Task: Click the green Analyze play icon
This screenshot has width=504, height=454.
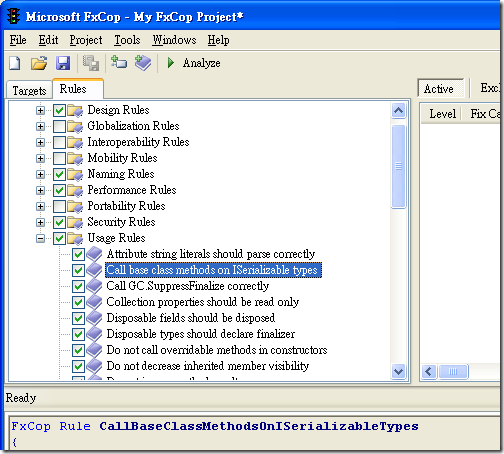Action: [171, 62]
